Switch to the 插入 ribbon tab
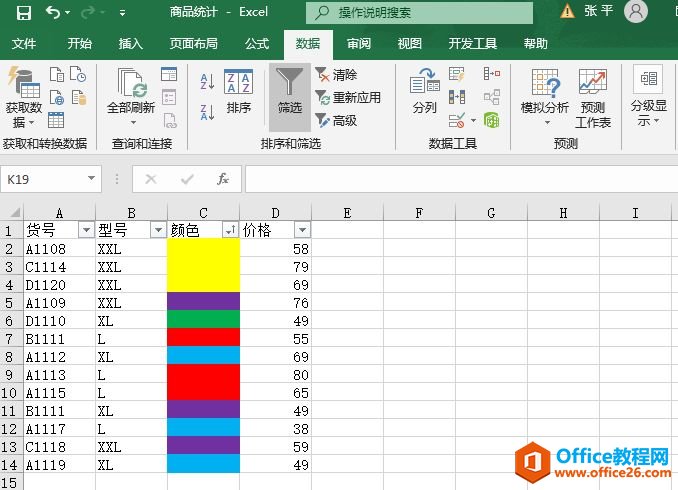 [130, 43]
